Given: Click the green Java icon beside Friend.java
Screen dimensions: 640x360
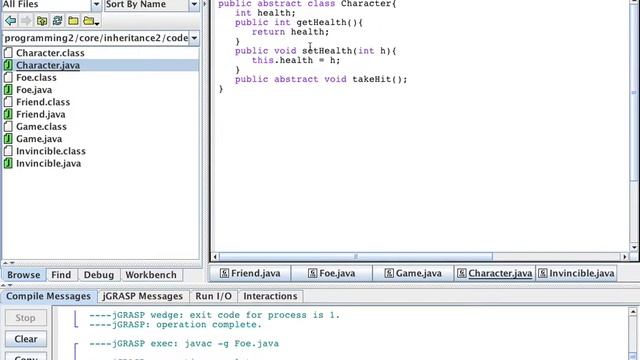Looking at the screenshot, I should click(8, 114).
